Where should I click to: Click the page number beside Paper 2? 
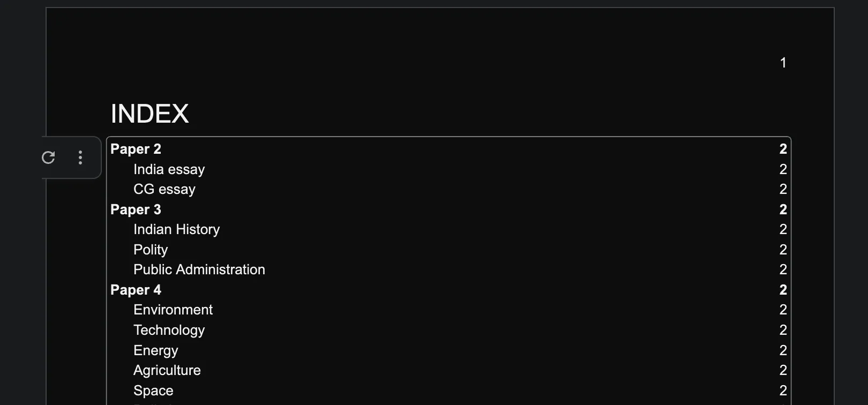coord(783,149)
